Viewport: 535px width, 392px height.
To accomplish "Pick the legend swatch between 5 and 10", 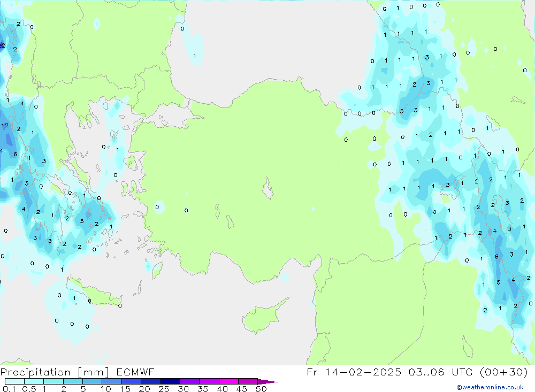I will point(92,381).
